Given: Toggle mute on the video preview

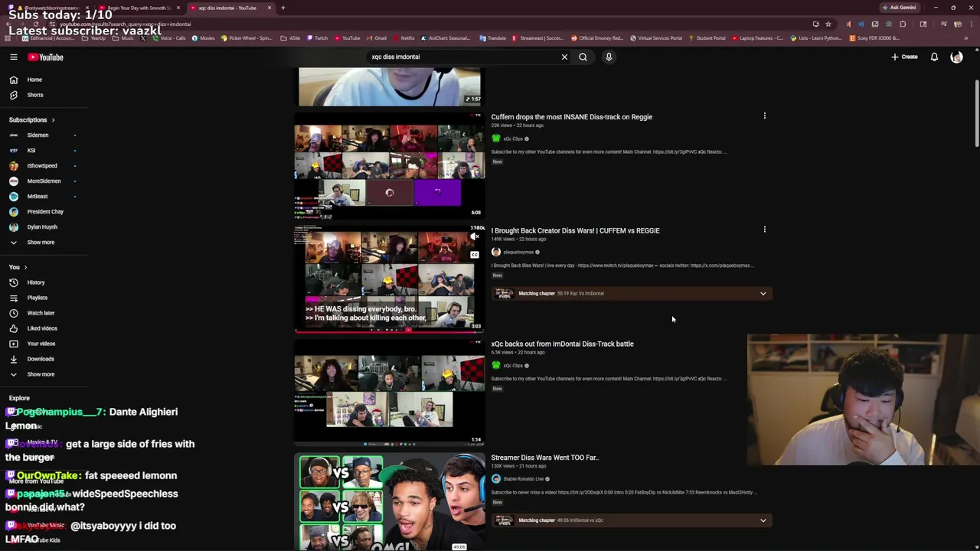Looking at the screenshot, I should pyautogui.click(x=475, y=236).
